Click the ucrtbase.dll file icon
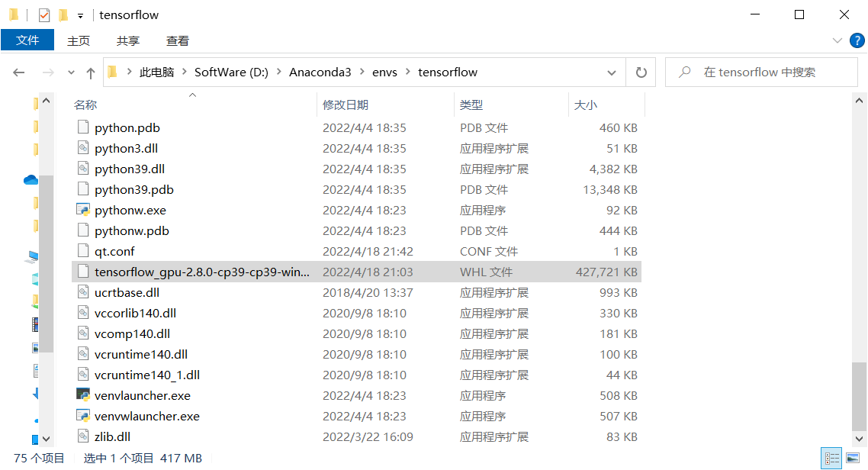Viewport: 868px width, 470px height. click(83, 291)
